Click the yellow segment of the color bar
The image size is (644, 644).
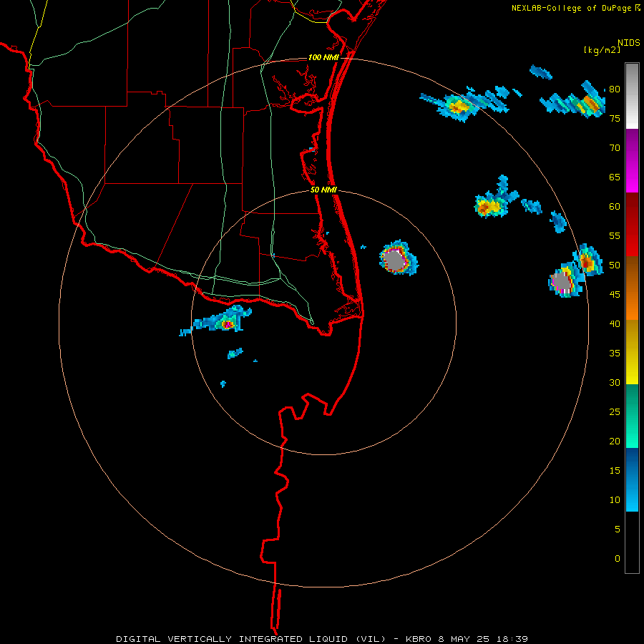[x=632, y=352]
